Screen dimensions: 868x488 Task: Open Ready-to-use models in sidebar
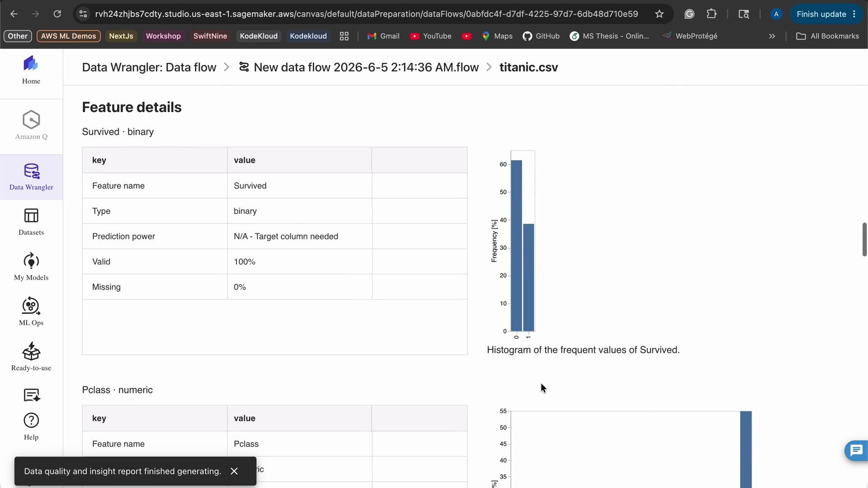click(31, 357)
